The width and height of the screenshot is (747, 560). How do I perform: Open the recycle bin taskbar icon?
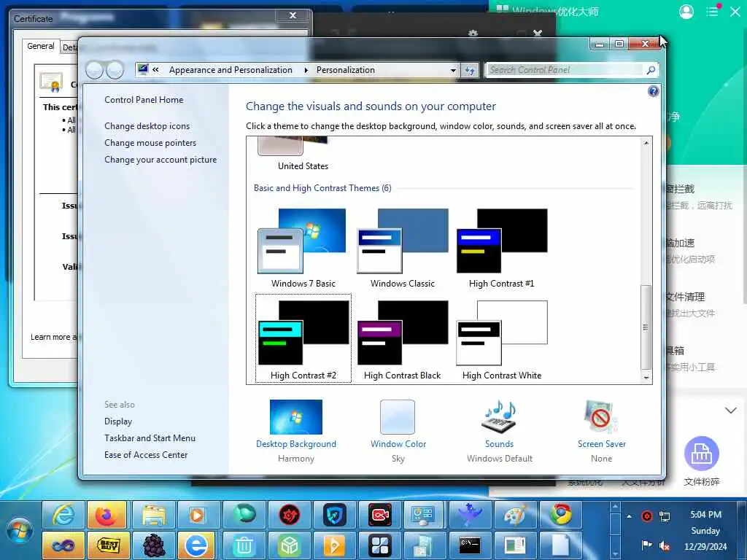pos(244,545)
